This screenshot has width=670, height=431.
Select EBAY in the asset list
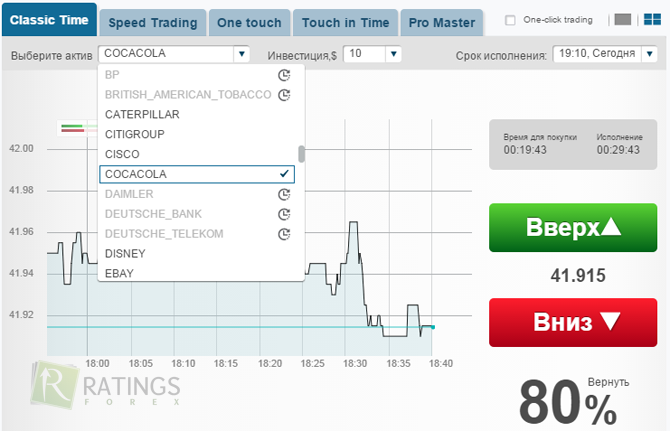(197, 273)
